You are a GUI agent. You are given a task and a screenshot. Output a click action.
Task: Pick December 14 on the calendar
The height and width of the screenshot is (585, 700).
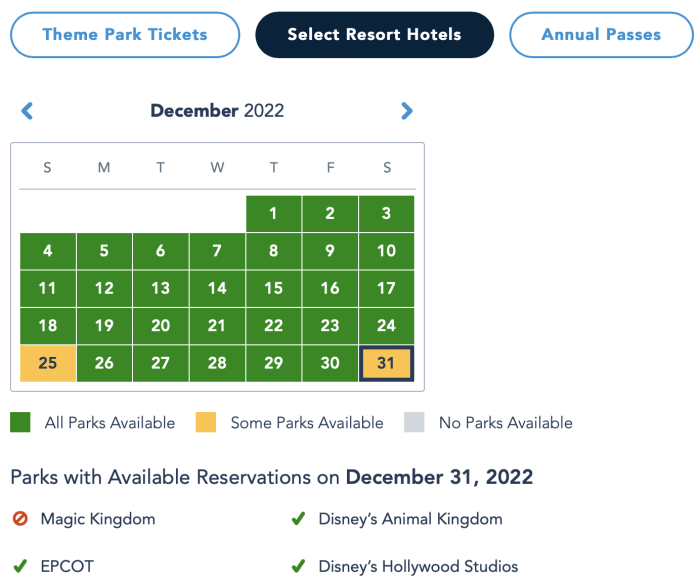217,288
